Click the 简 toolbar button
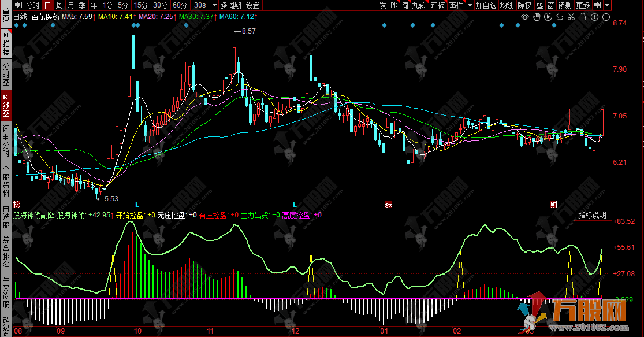Viewport: 644px width, 337px height. 405,5
